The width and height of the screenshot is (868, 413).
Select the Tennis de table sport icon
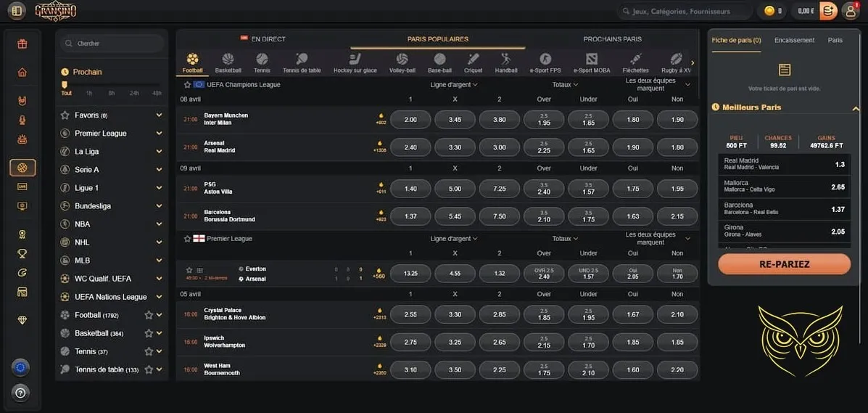302,60
